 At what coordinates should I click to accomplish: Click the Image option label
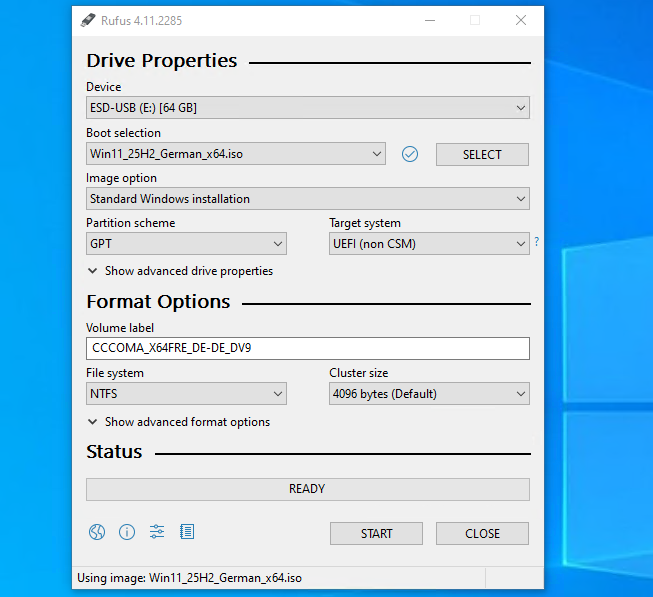point(121,178)
